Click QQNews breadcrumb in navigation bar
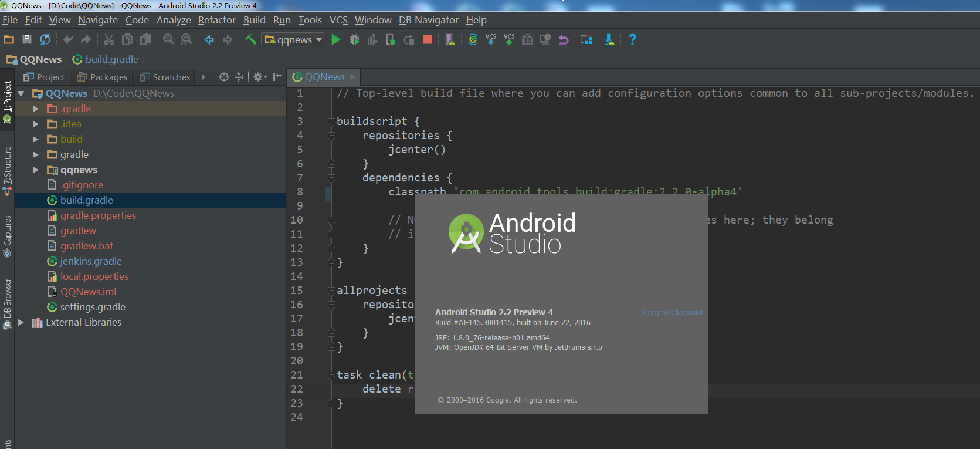The height and width of the screenshot is (449, 980). point(34,59)
